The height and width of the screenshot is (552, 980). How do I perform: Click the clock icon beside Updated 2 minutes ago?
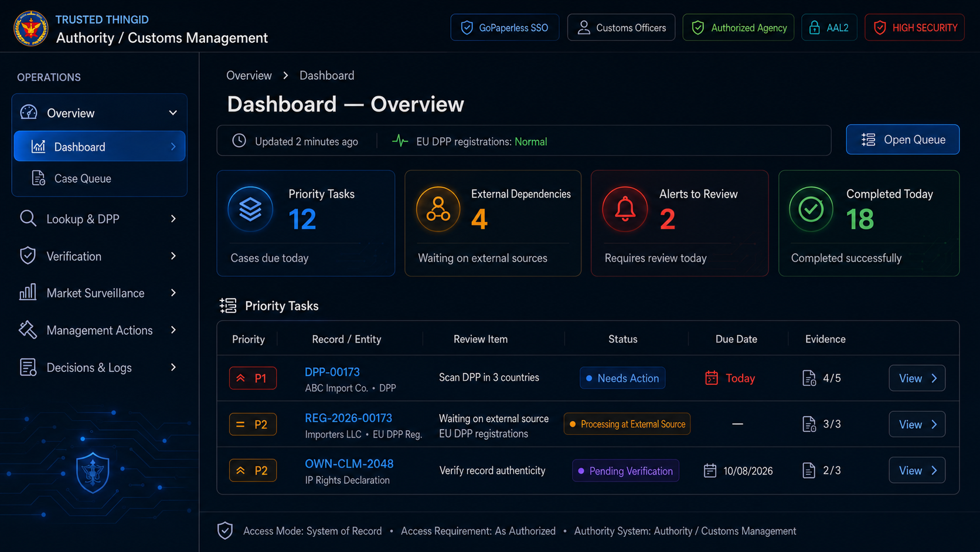pyautogui.click(x=239, y=141)
